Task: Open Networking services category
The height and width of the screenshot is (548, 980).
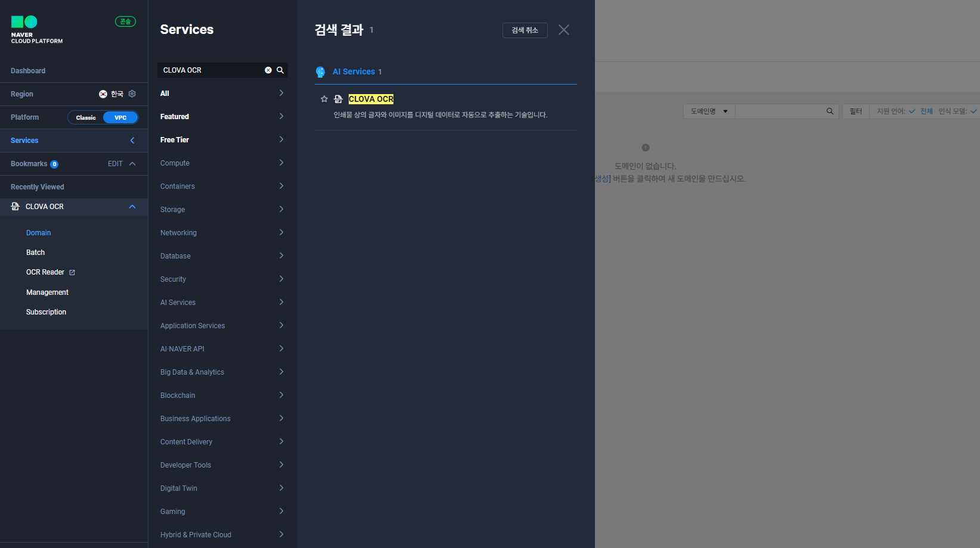Action: tap(222, 233)
